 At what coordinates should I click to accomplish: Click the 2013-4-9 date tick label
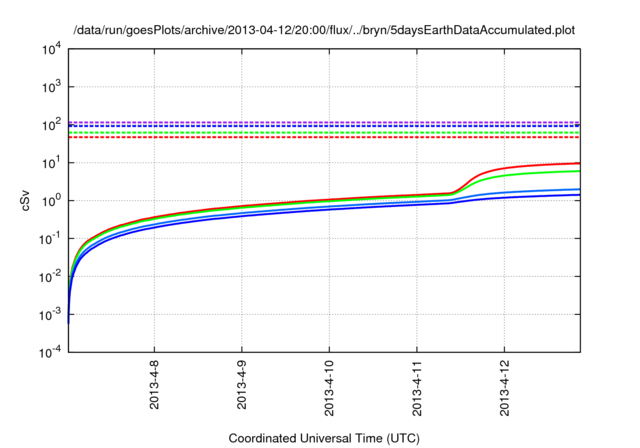(x=242, y=384)
